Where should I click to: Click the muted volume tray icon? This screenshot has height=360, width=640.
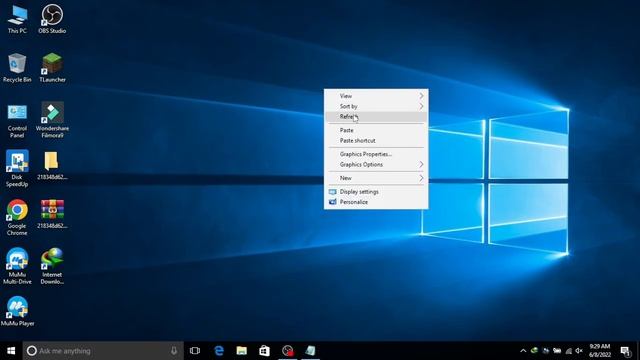click(x=579, y=351)
